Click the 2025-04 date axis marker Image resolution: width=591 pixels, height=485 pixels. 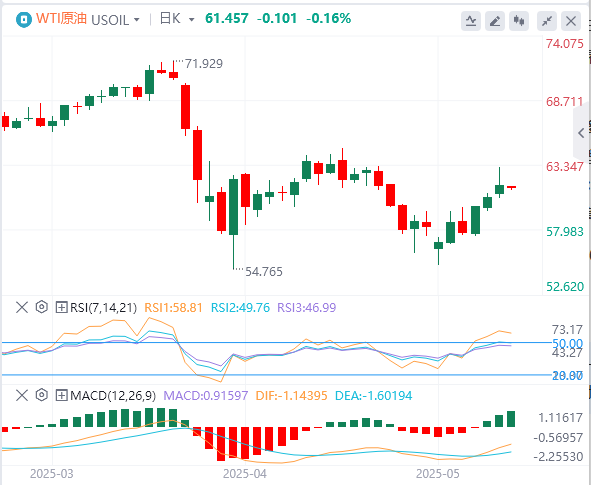click(245, 474)
